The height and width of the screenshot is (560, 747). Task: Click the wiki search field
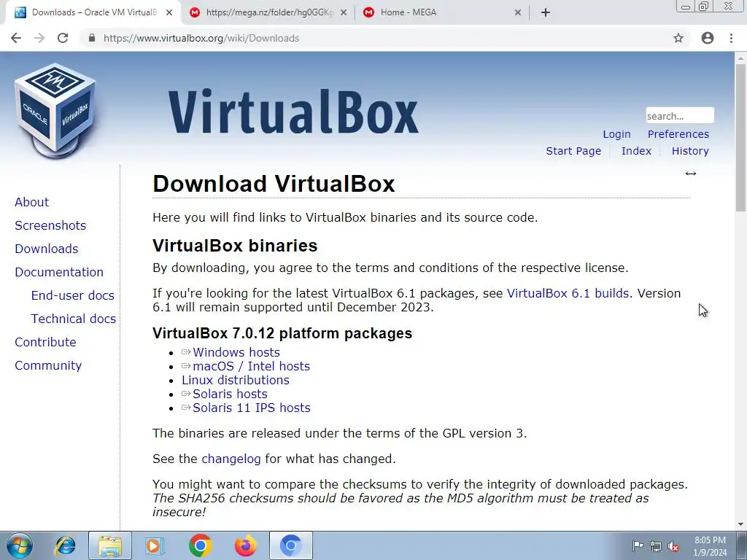click(x=680, y=116)
